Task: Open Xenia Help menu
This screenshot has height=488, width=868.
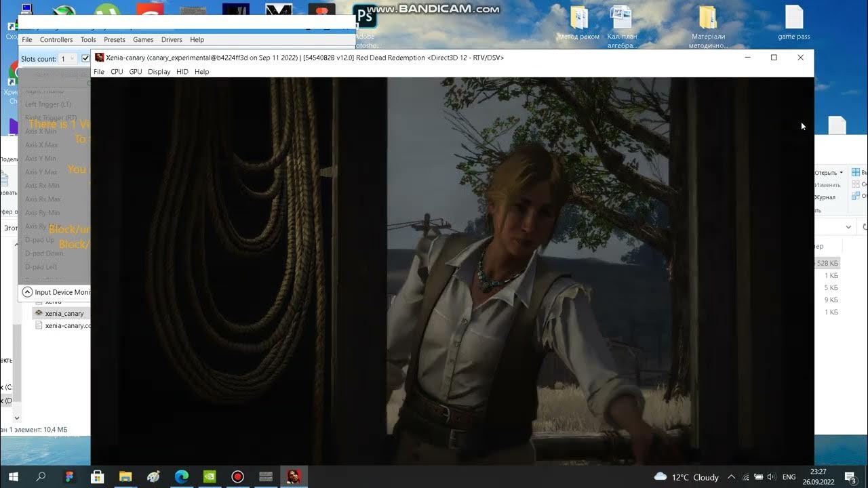Action: coord(202,72)
